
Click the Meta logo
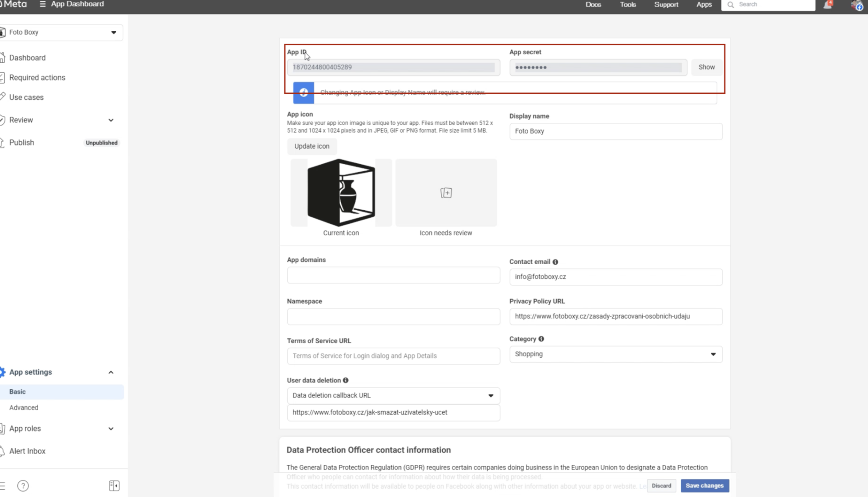pyautogui.click(x=13, y=4)
